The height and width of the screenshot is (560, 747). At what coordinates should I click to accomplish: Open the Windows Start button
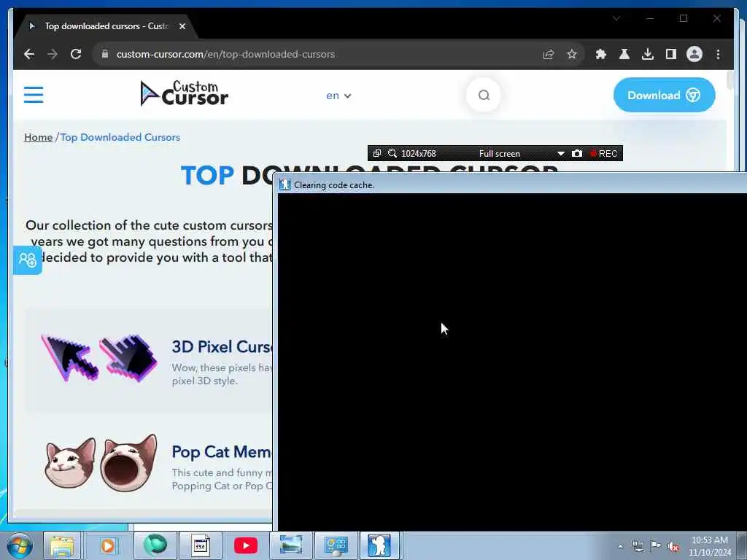point(19,545)
